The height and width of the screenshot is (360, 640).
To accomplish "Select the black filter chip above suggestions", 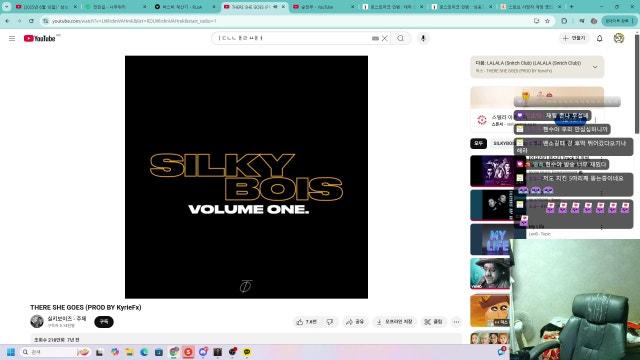I will point(478,144).
